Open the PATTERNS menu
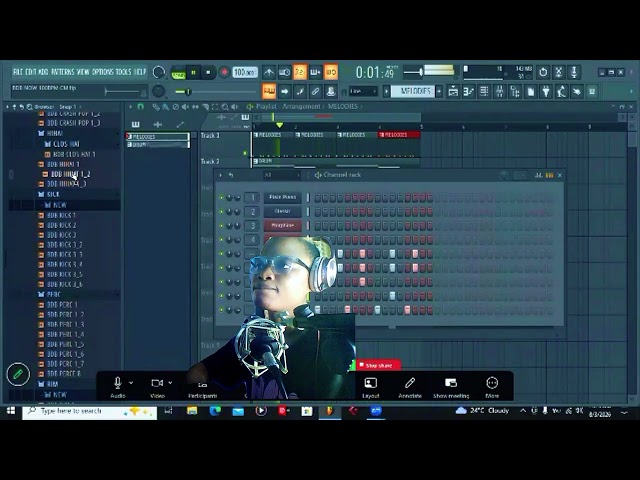This screenshot has height=480, width=640. [62, 72]
